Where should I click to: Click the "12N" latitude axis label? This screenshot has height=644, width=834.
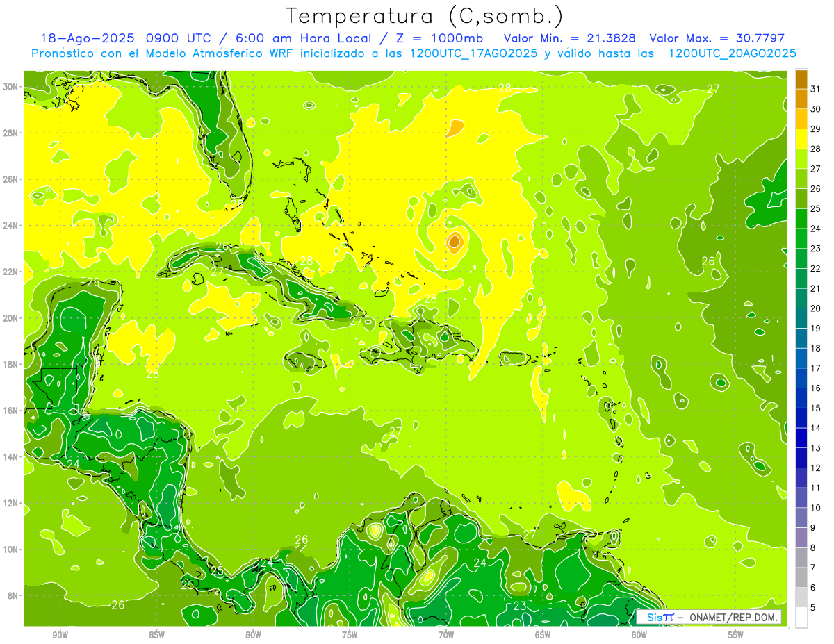(x=12, y=503)
